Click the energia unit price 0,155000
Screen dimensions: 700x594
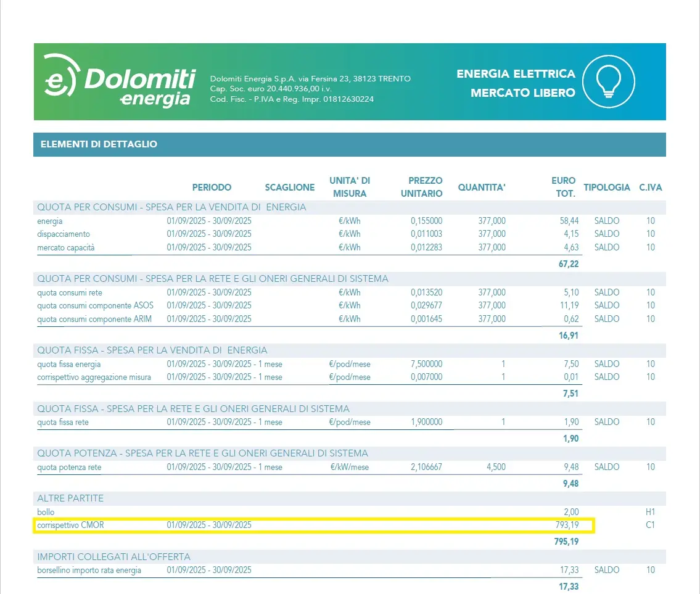[426, 221]
